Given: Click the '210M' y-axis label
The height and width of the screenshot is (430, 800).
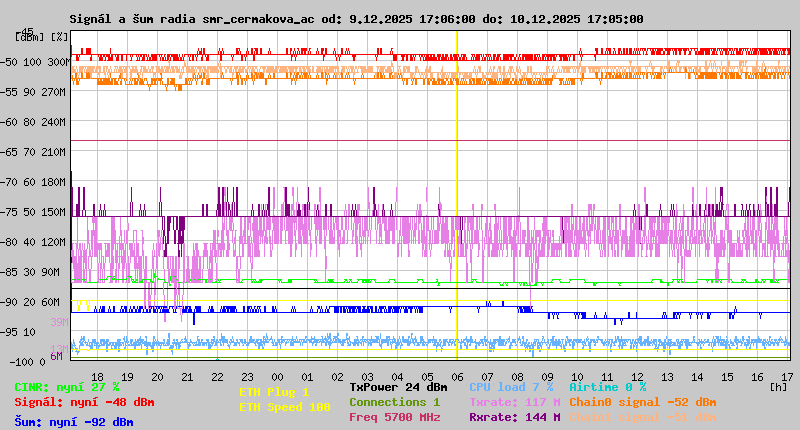Looking at the screenshot, I should tap(56, 152).
